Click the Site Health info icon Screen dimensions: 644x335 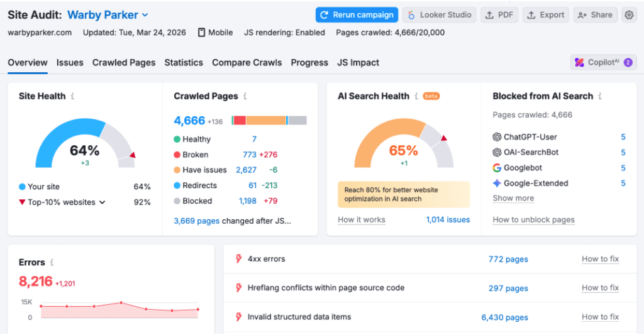73,96
